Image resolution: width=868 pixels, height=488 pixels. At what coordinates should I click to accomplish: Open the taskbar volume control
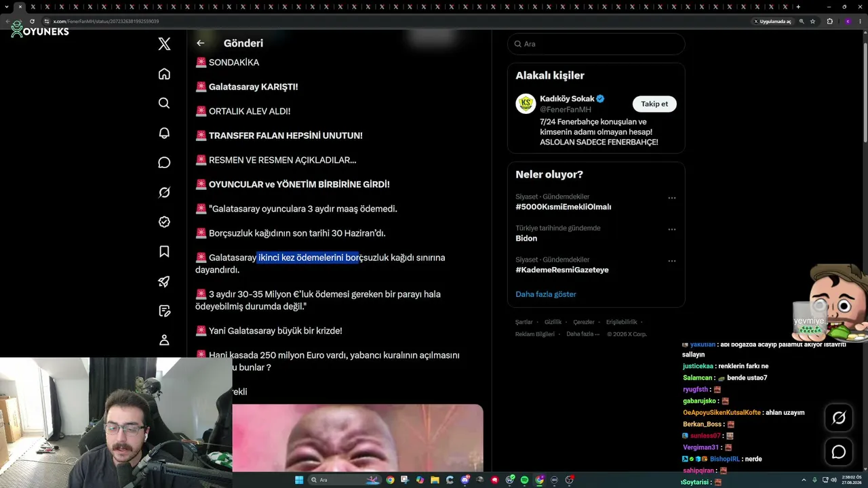point(834,480)
